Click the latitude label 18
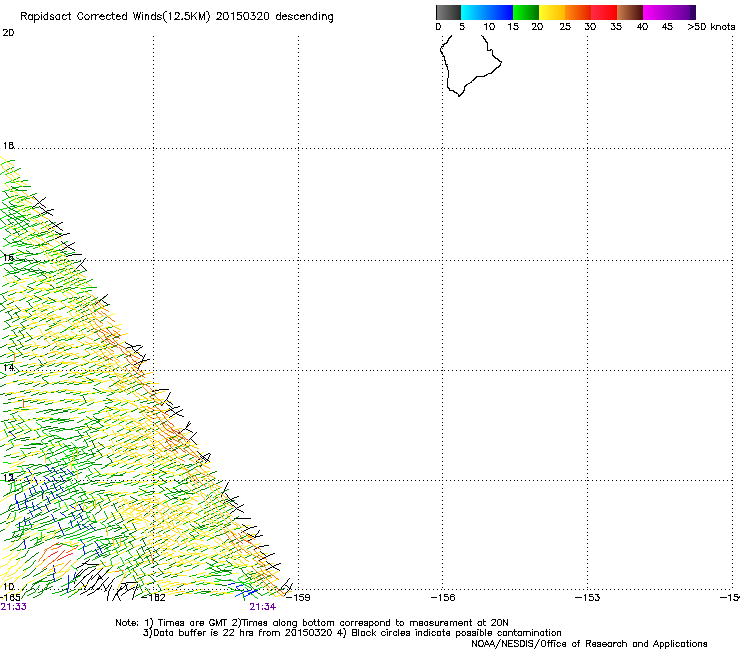The width and height of the screenshot is (740, 650). [x=8, y=145]
